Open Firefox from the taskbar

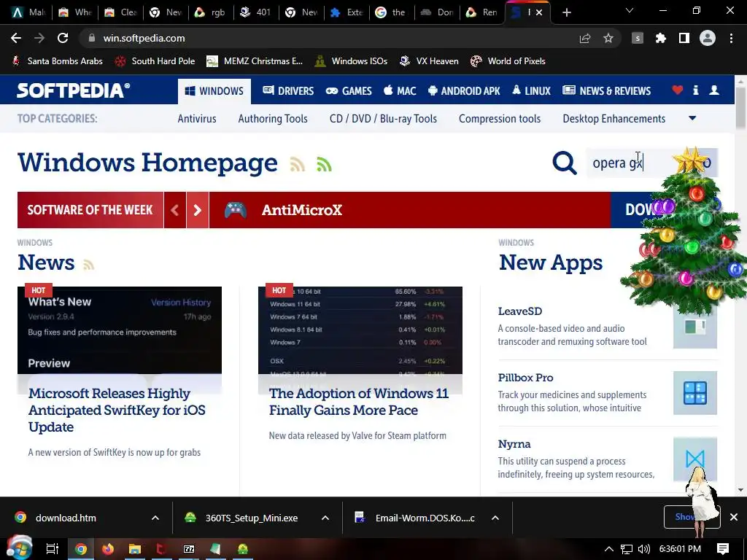coord(108,549)
